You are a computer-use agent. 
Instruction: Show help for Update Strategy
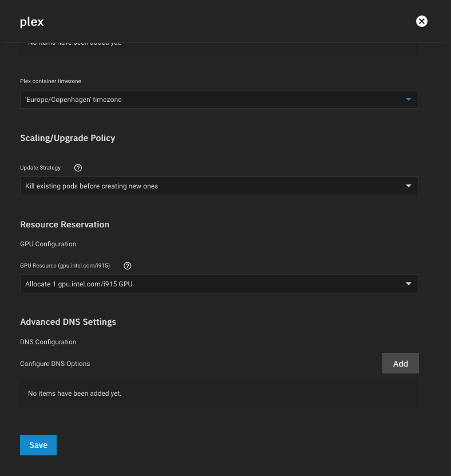click(78, 168)
